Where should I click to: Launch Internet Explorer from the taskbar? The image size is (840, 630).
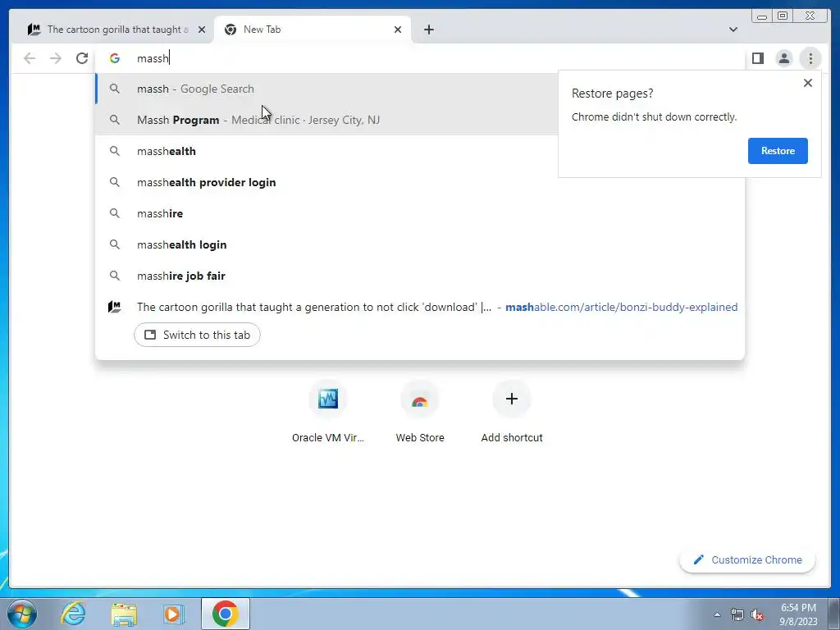tap(73, 614)
